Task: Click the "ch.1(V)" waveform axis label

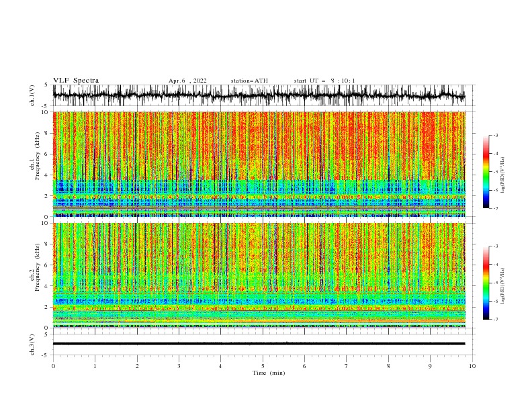Action: pyautogui.click(x=32, y=95)
